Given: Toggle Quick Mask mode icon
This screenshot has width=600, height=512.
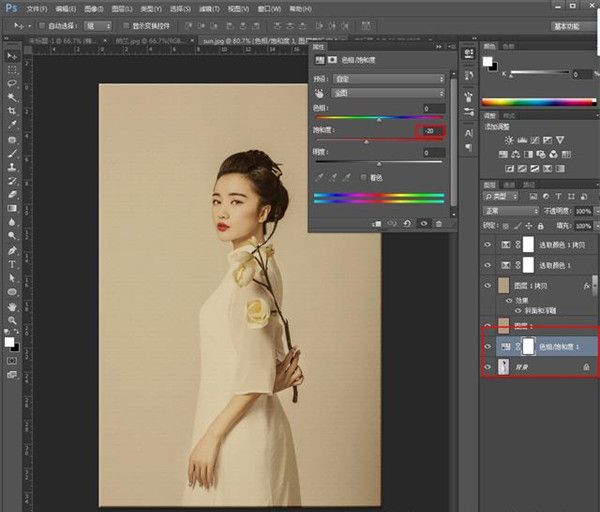Looking at the screenshot, I should (x=12, y=361).
